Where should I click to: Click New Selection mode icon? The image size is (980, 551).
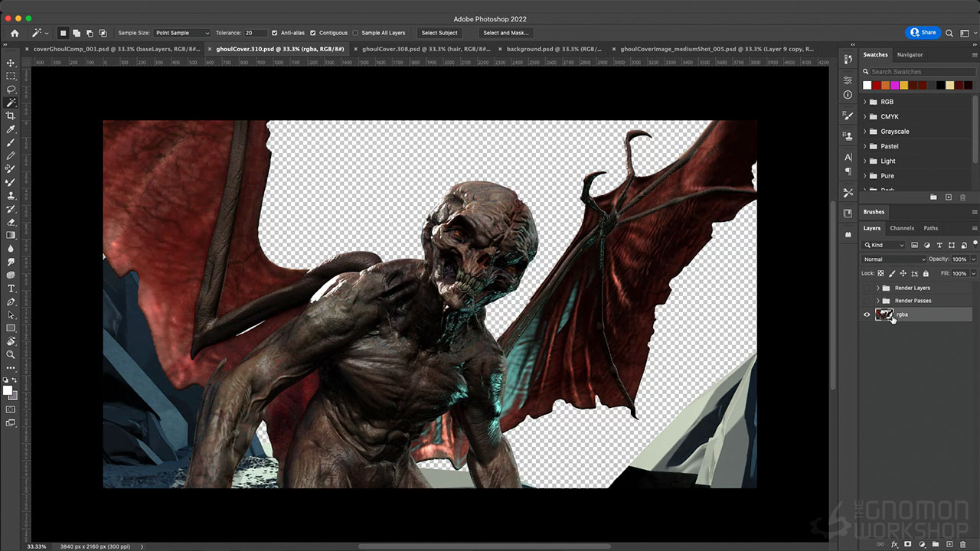pyautogui.click(x=64, y=33)
